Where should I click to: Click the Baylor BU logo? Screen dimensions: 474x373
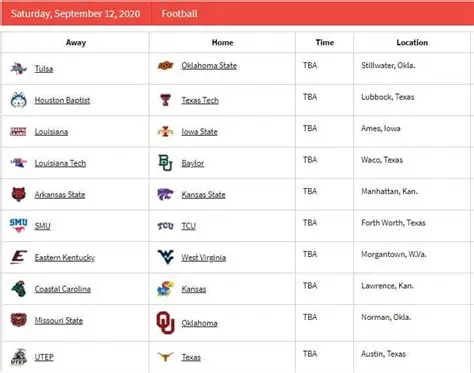165,163
